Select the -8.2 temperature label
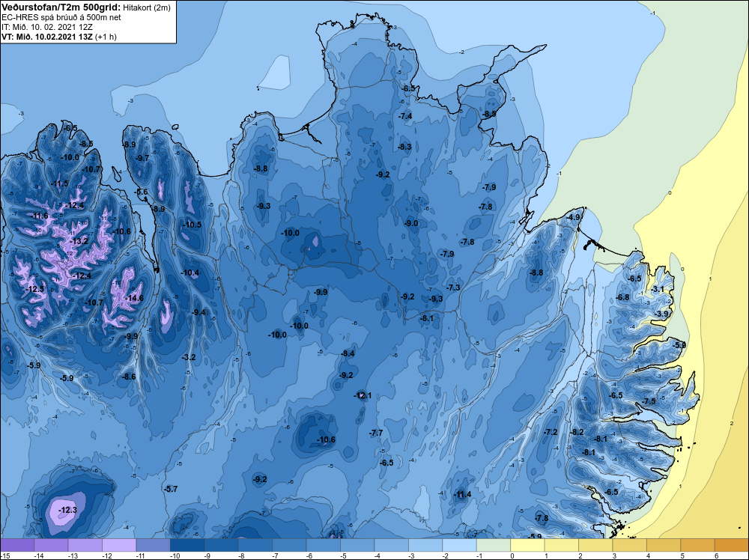The image size is (749, 560). coord(577,432)
